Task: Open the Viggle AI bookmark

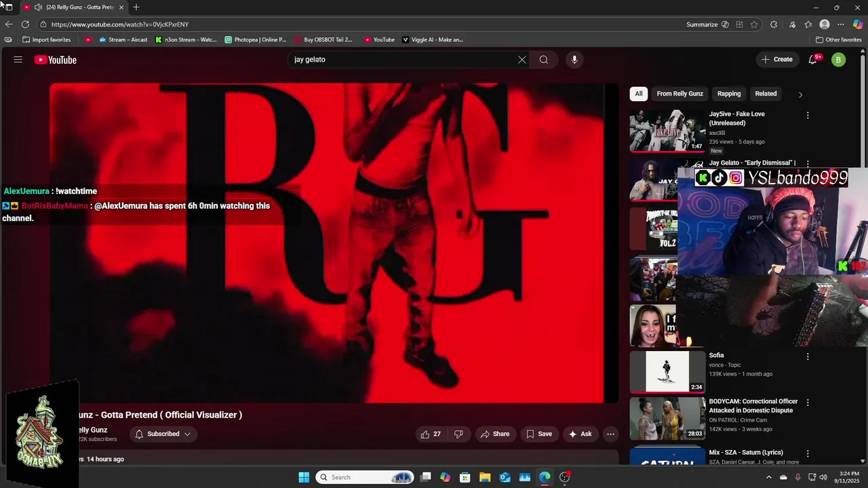Action: click(433, 39)
